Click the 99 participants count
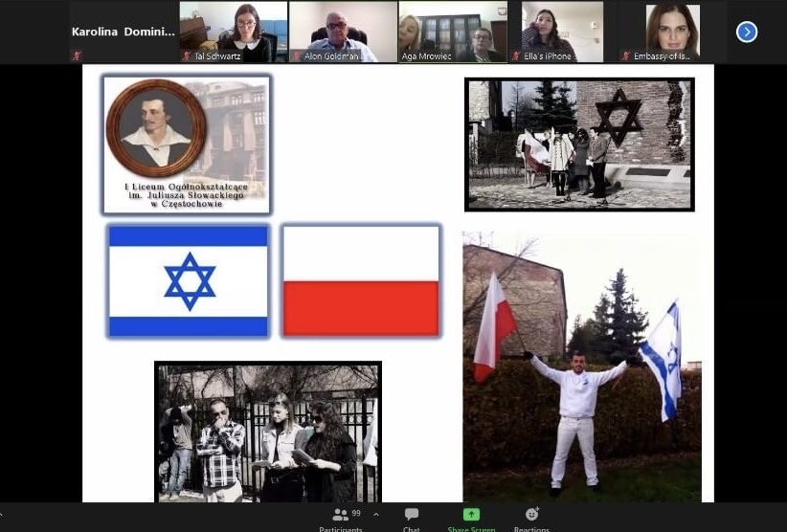The image size is (787, 532). coord(356,513)
